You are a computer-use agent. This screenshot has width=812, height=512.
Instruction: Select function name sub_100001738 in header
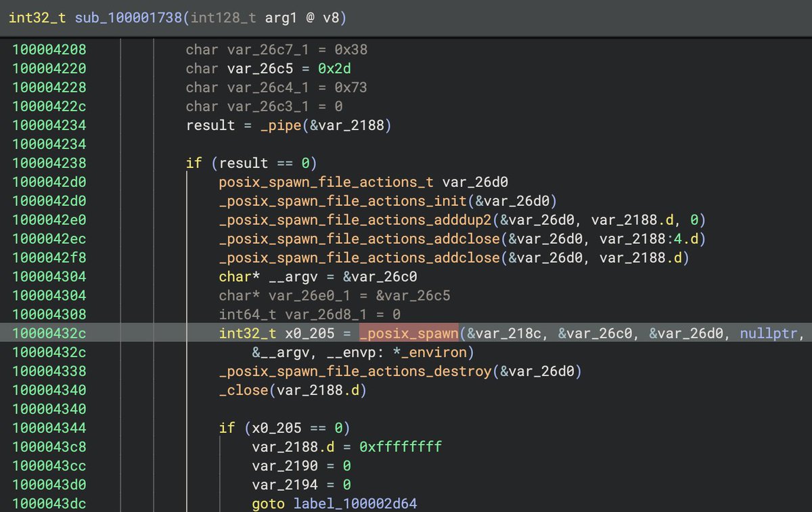click(x=129, y=18)
